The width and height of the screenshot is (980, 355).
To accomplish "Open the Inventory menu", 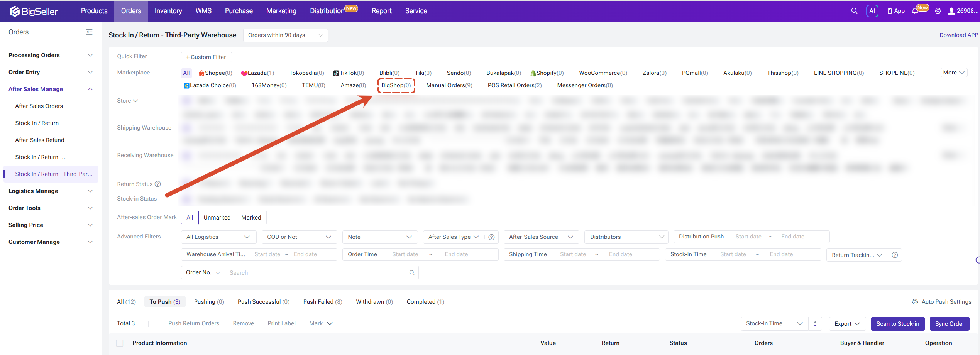I will pos(168,11).
